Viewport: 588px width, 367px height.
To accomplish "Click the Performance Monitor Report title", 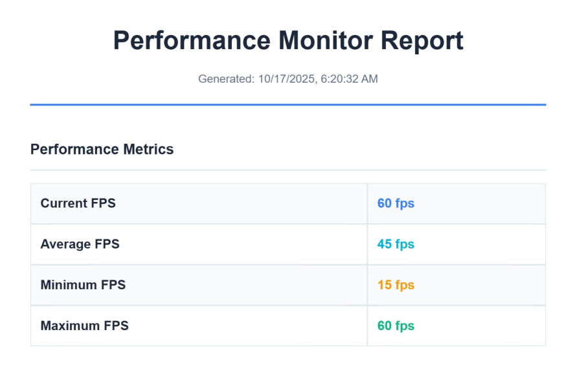I will (288, 41).
